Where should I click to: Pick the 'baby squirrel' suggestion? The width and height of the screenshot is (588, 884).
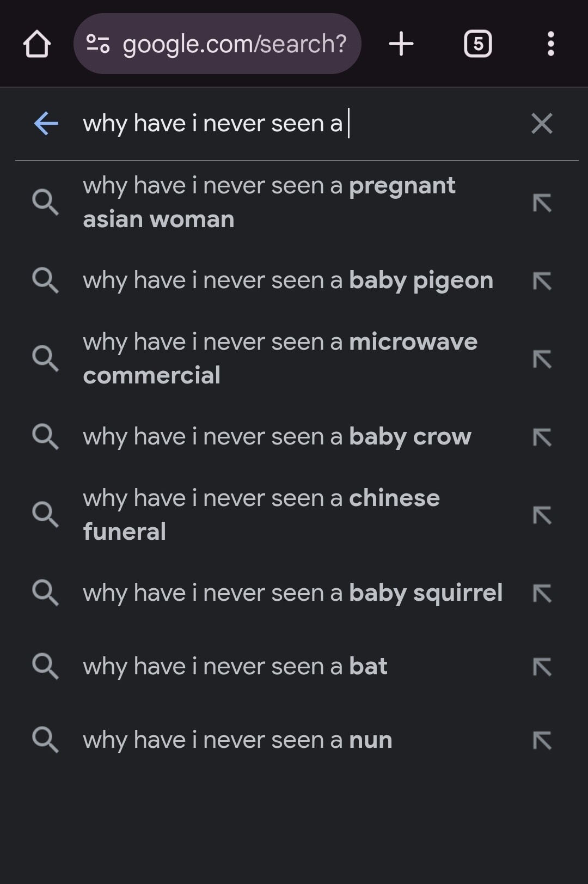coord(294,593)
